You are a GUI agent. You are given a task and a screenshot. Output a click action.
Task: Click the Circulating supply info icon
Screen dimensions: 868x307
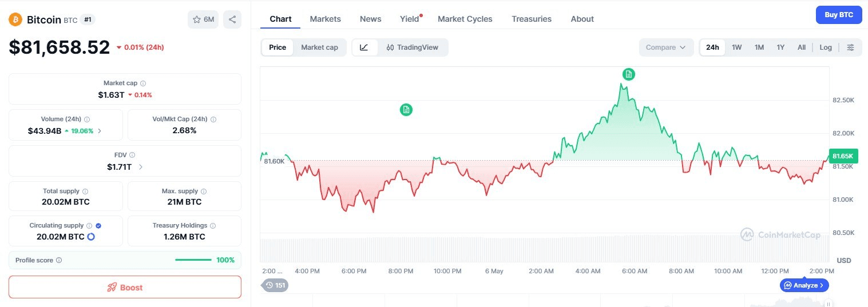[89, 226]
